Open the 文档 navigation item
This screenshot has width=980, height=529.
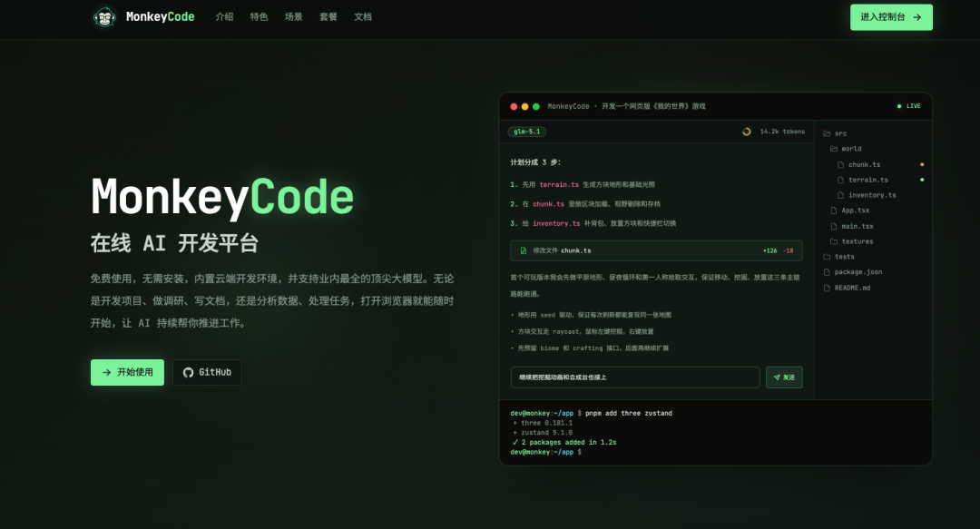point(363,17)
